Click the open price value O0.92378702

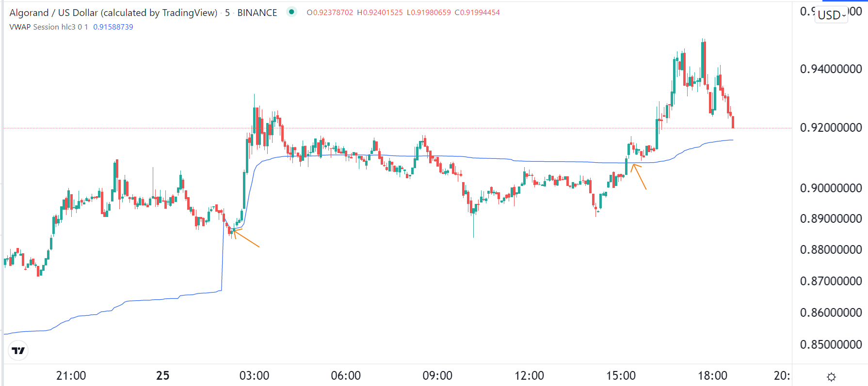tap(330, 13)
